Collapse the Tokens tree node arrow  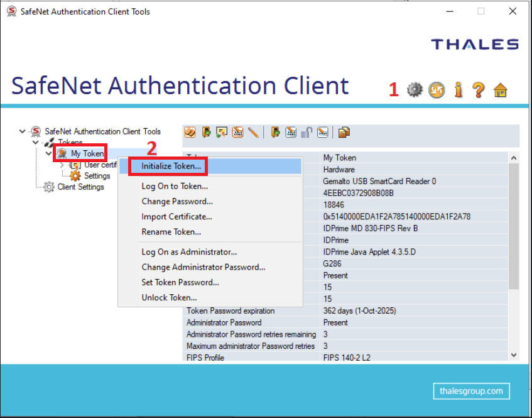click(x=36, y=142)
